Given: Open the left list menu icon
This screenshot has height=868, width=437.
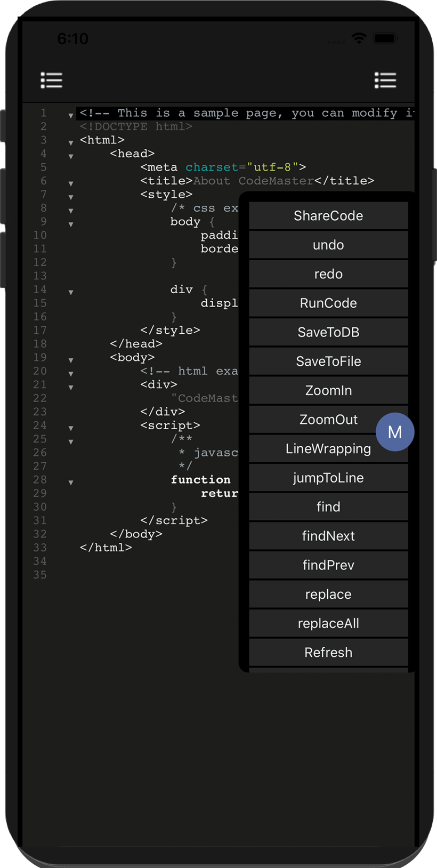Looking at the screenshot, I should (52, 81).
